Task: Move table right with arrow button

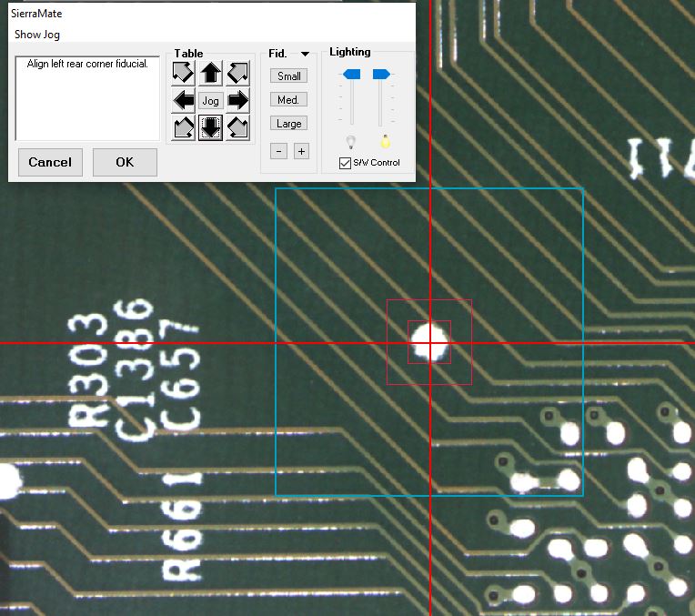Action: coord(237,100)
